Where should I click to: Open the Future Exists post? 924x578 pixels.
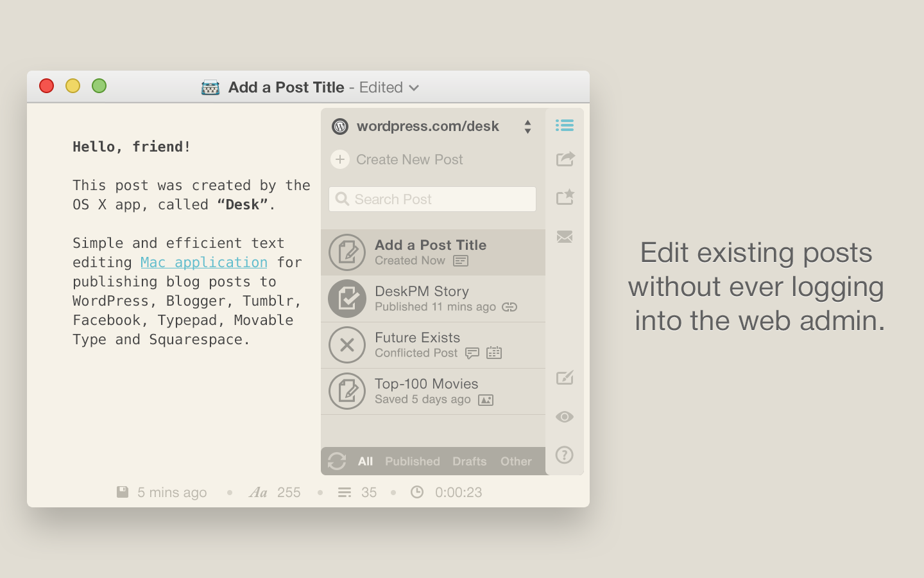tap(433, 345)
